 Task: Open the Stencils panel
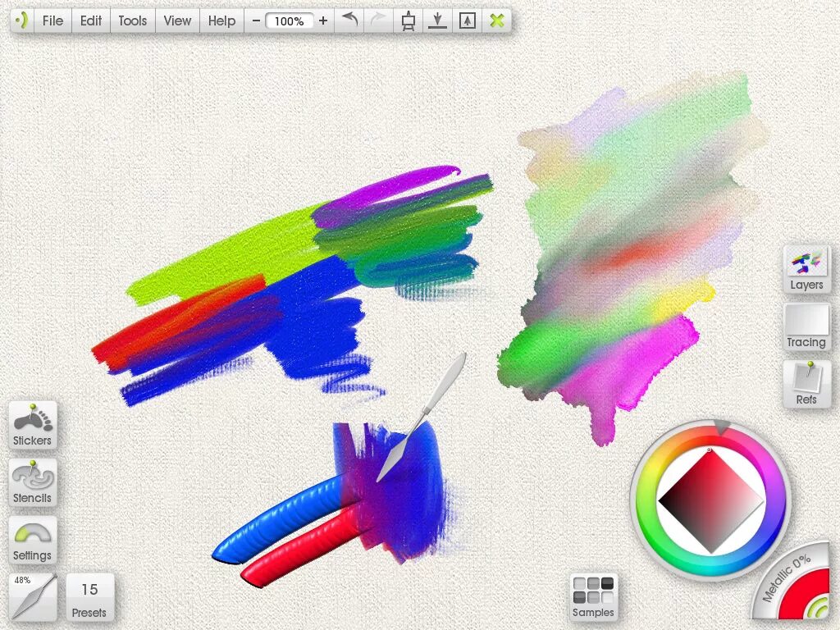(x=33, y=482)
